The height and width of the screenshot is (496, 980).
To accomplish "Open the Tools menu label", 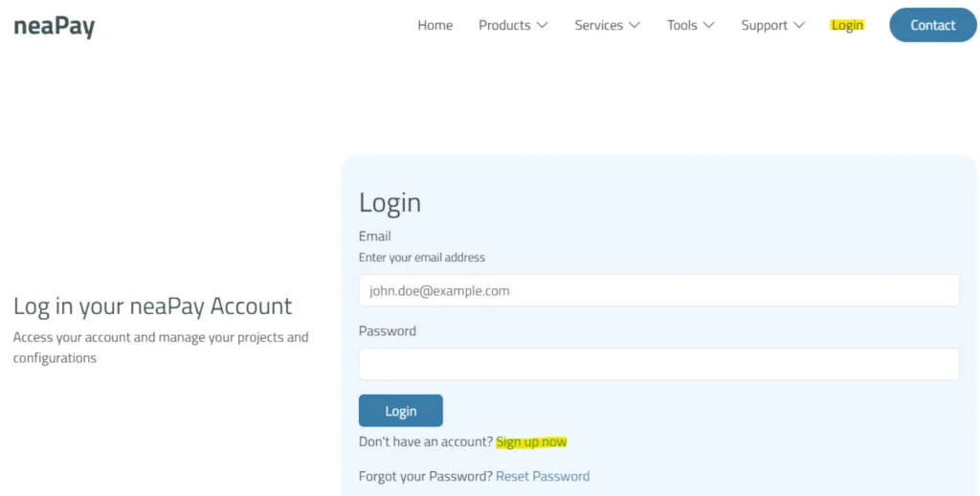I will (x=681, y=25).
